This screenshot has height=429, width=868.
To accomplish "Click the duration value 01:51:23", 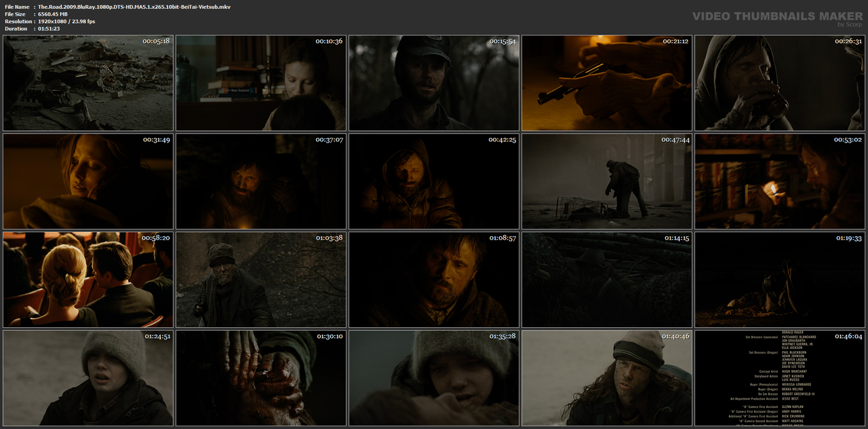I will click(x=49, y=29).
